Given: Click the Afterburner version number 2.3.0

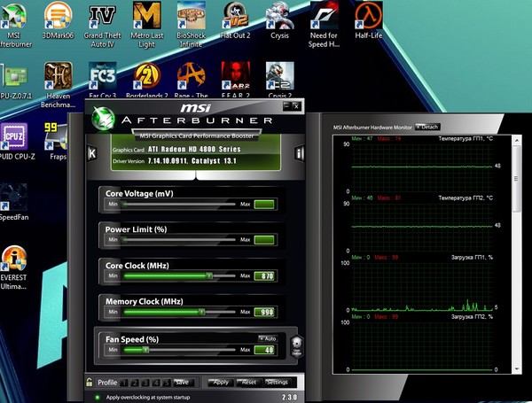Looking at the screenshot, I should [x=289, y=397].
